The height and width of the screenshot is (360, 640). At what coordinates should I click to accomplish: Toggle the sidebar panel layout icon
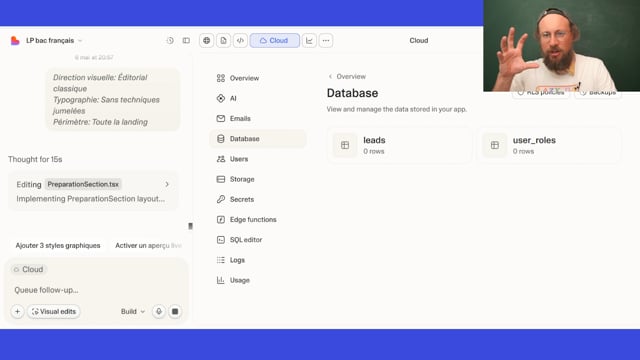(x=186, y=40)
